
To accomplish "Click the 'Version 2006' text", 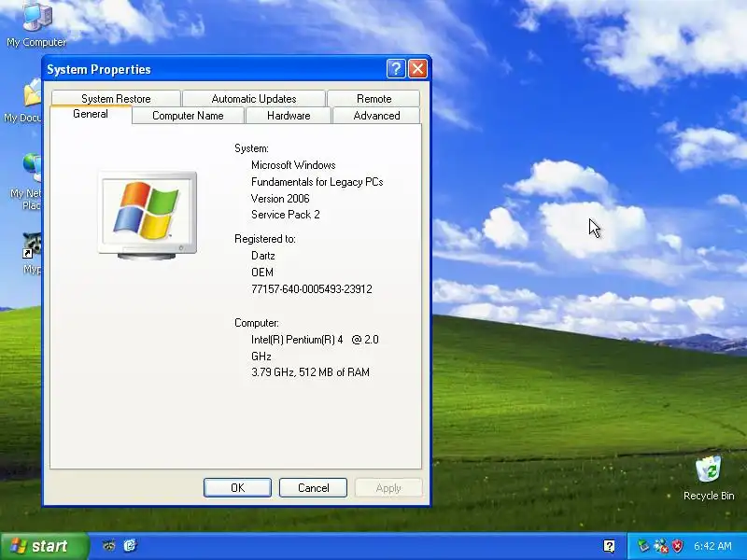I will coord(280,199).
